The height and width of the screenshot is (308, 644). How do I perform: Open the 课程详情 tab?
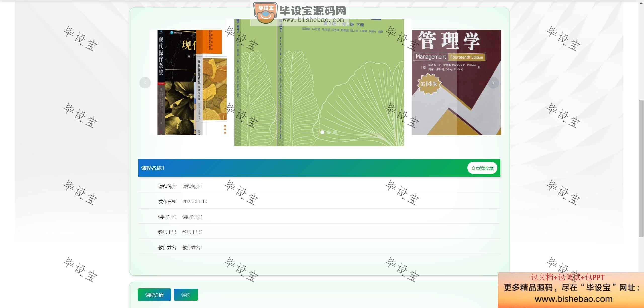click(x=154, y=295)
